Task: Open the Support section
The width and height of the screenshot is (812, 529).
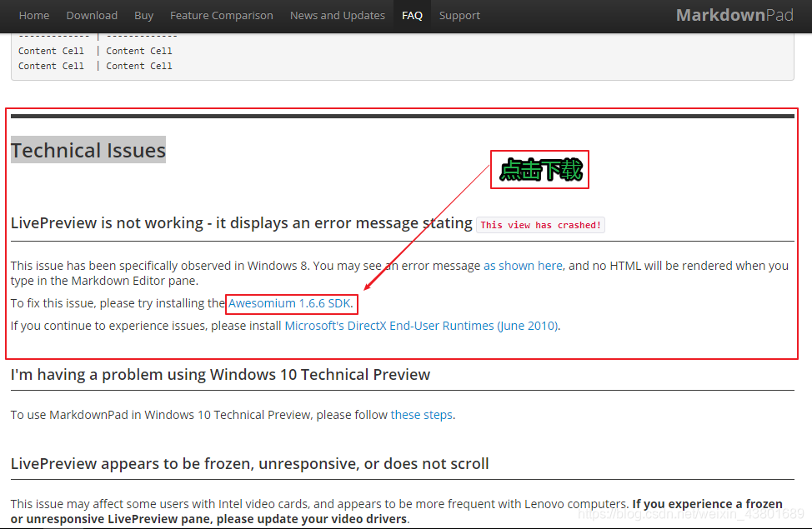Action: click(459, 15)
